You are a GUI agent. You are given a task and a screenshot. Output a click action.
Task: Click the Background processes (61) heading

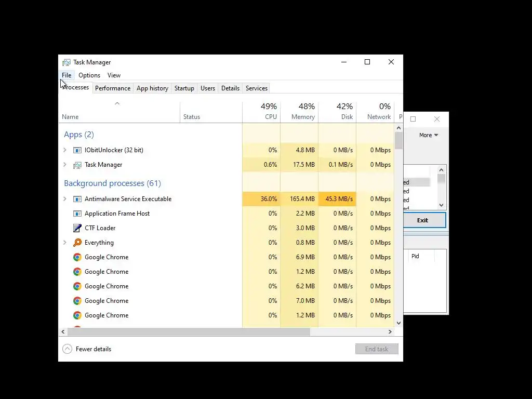pyautogui.click(x=112, y=183)
